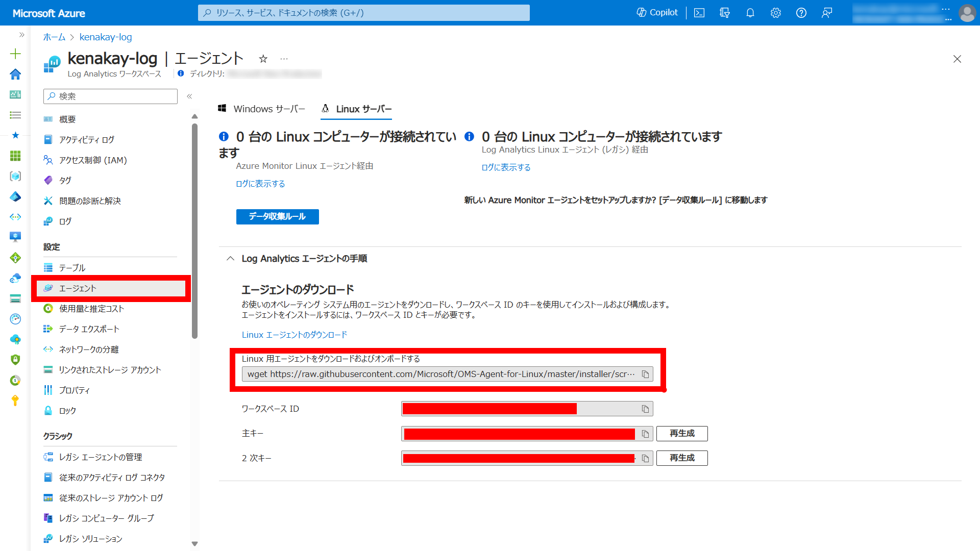Click kenakay-log breadcrumb link
Image resolution: width=980 pixels, height=551 pixels.
(x=106, y=37)
